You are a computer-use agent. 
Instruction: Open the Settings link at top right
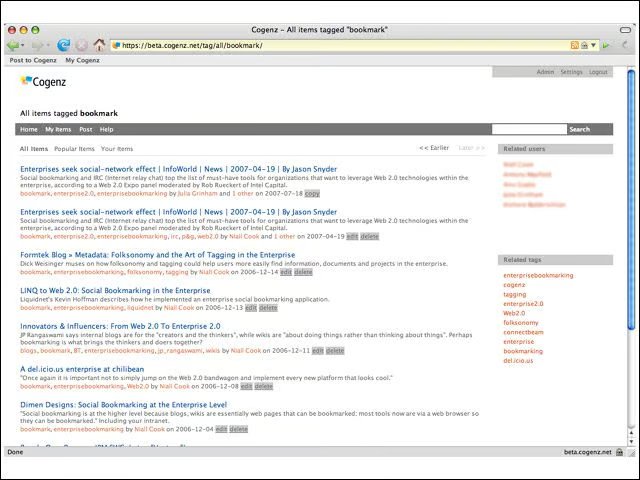pyautogui.click(x=571, y=72)
